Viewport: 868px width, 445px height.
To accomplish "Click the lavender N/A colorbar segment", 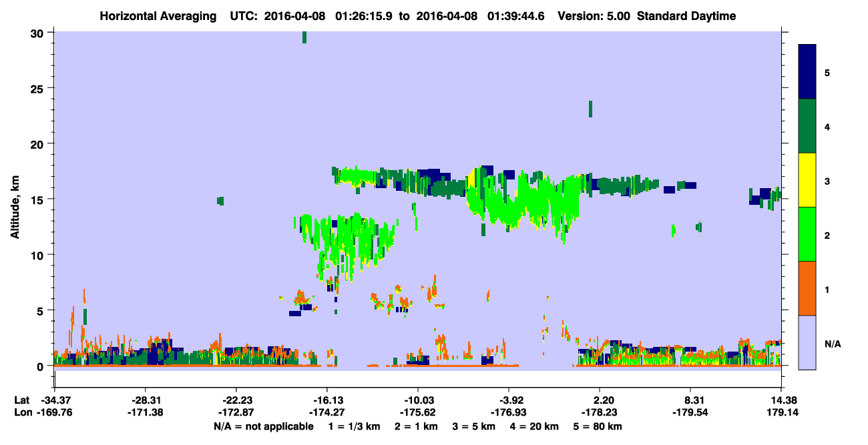I will [807, 342].
